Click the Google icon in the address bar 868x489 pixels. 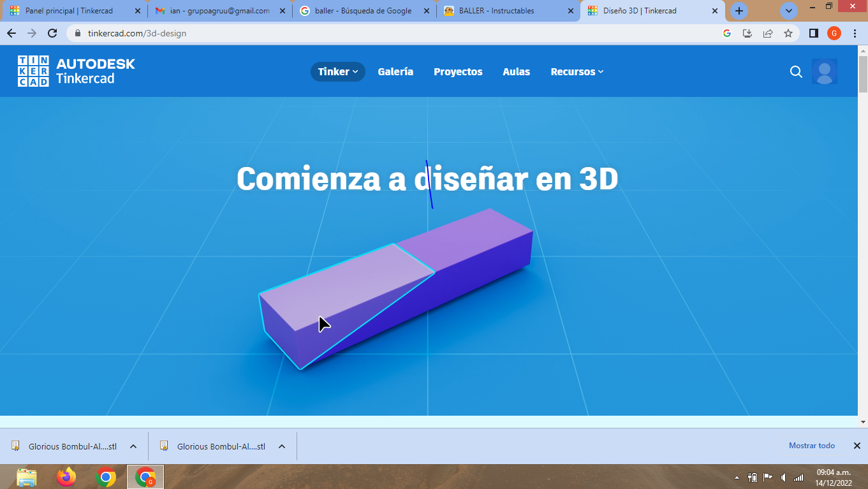[727, 33]
